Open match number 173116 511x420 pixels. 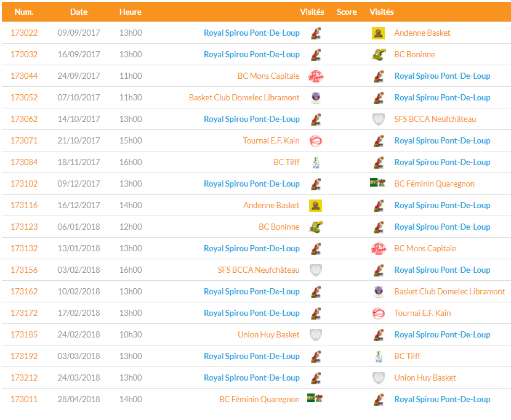coord(24,206)
